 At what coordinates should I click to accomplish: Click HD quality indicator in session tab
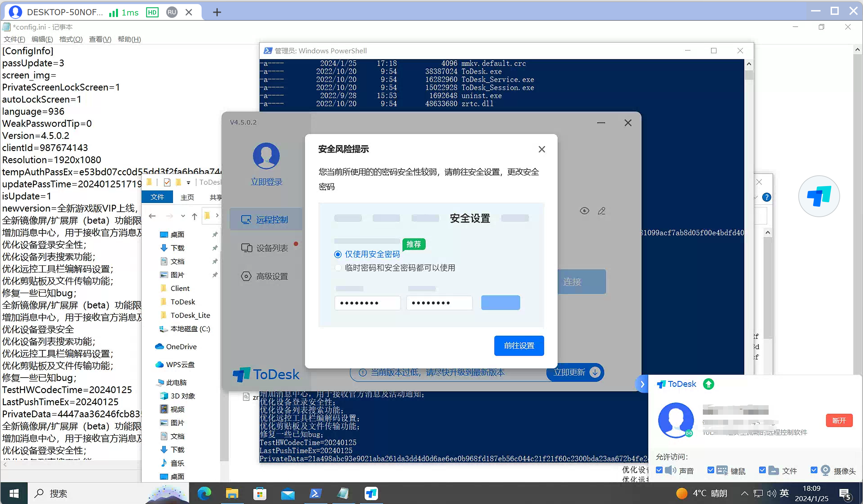click(x=152, y=12)
